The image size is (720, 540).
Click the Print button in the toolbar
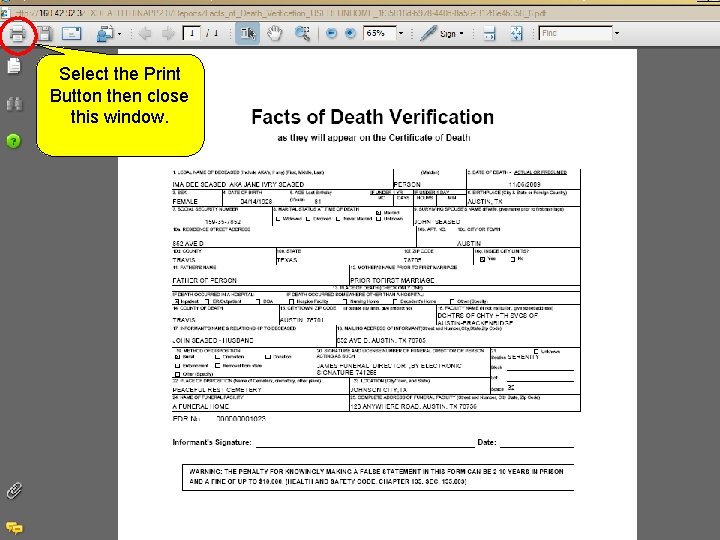point(17,34)
